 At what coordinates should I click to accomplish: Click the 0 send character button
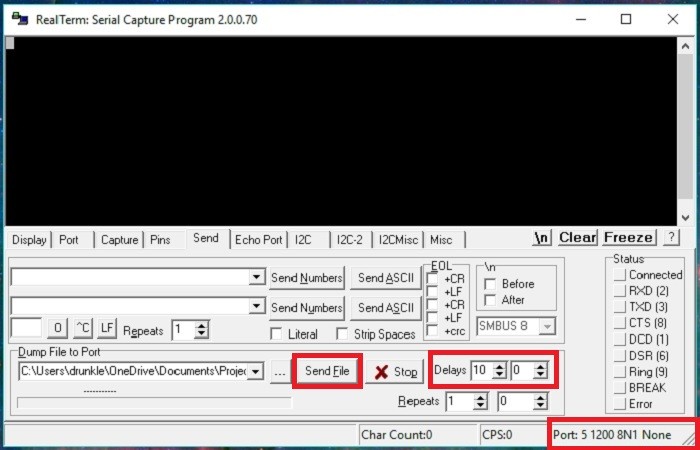coord(58,328)
